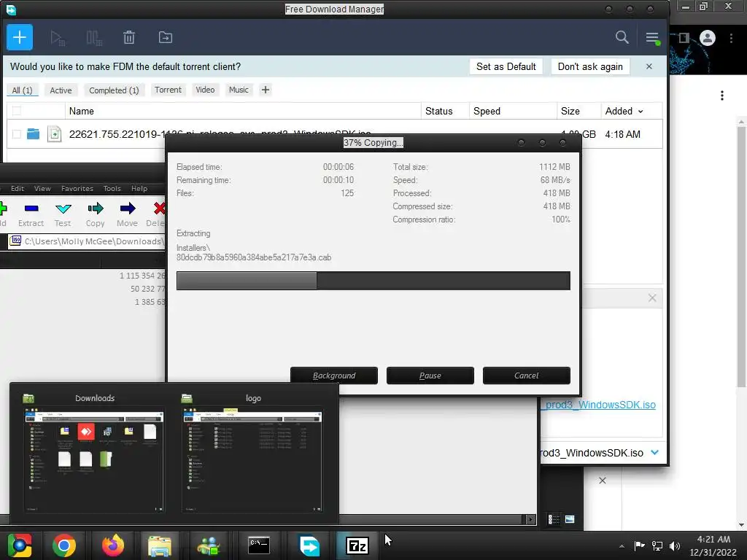The width and height of the screenshot is (747, 560).
Task: Close the browser download shelf with X
Action: click(602, 481)
